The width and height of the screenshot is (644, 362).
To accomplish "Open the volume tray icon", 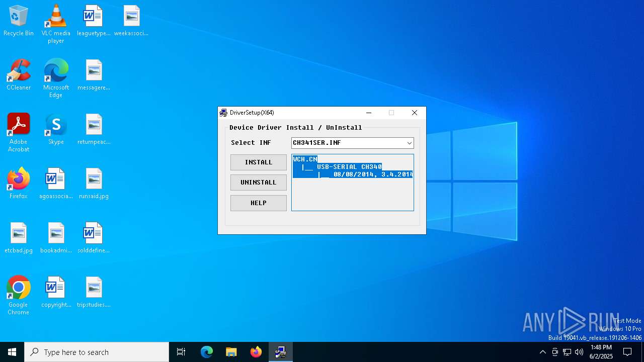I will pos(579,352).
